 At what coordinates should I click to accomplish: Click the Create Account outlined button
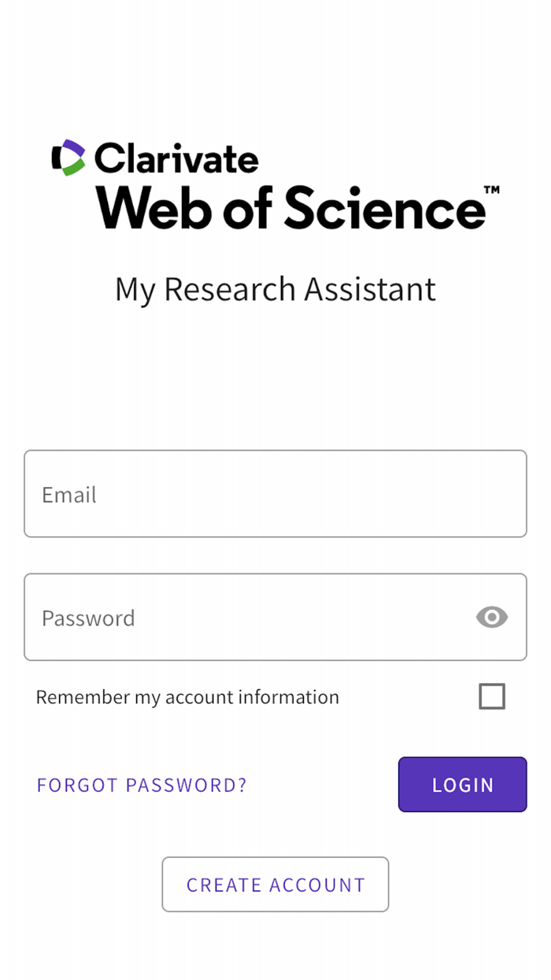275,884
